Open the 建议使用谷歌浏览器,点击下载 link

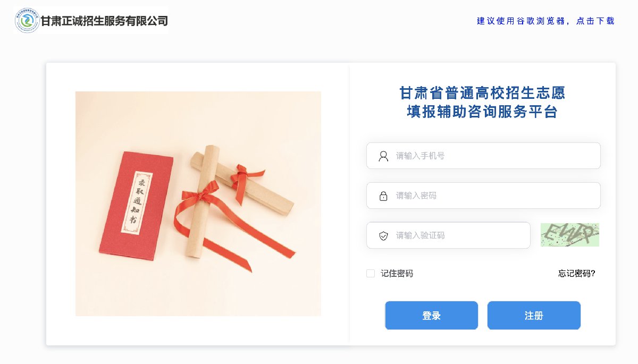tap(545, 21)
